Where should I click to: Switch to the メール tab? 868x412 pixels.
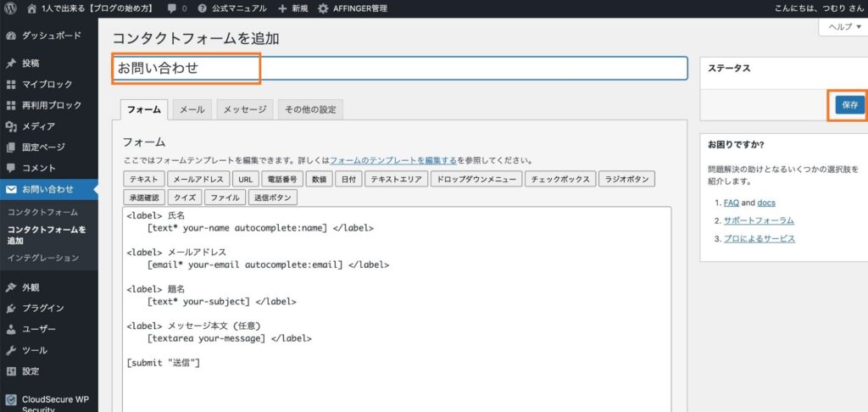click(192, 110)
